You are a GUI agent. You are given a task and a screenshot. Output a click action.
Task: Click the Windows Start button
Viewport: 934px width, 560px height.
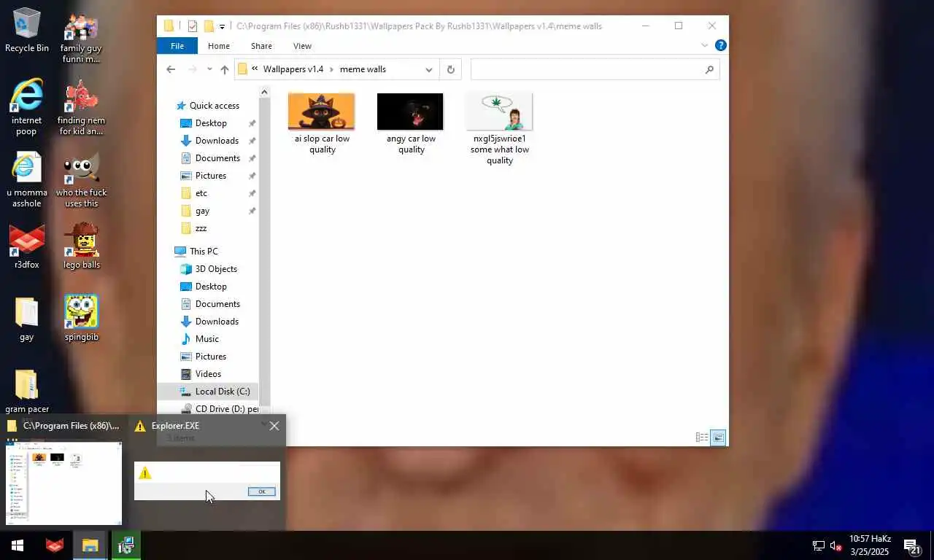(x=18, y=545)
